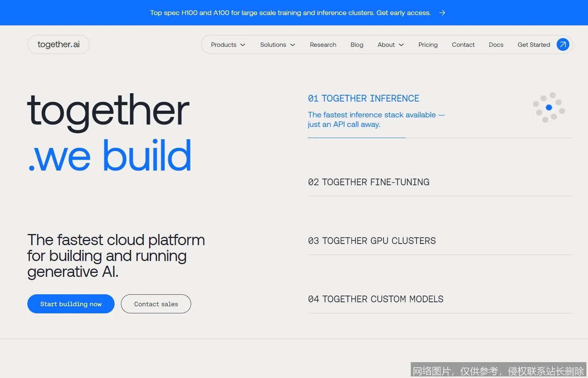Open the Products dropdown
588x378 pixels.
coord(228,44)
